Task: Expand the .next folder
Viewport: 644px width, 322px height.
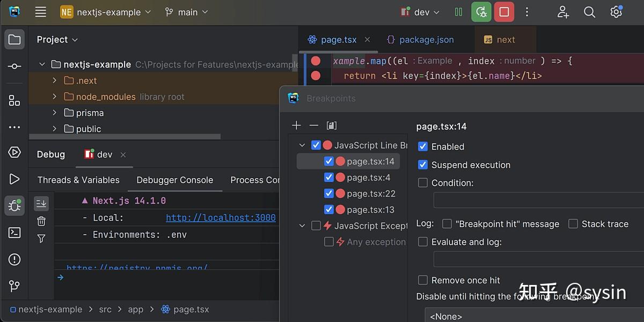Action: point(54,80)
